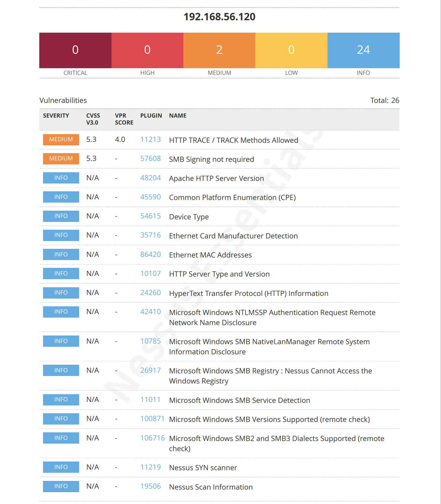Click the MEDIUM label under orange box
Viewport: 441px width, 504px height.
pyautogui.click(x=219, y=73)
